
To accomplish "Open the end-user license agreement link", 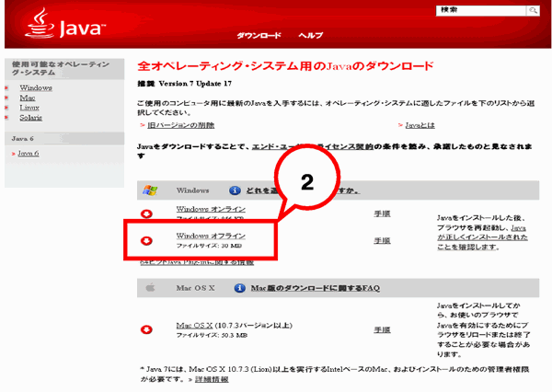I will click(x=312, y=146).
